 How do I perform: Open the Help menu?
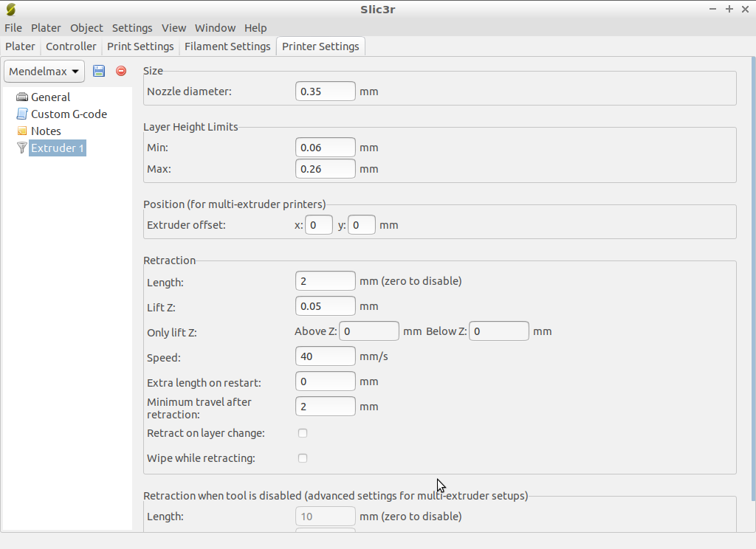point(255,28)
